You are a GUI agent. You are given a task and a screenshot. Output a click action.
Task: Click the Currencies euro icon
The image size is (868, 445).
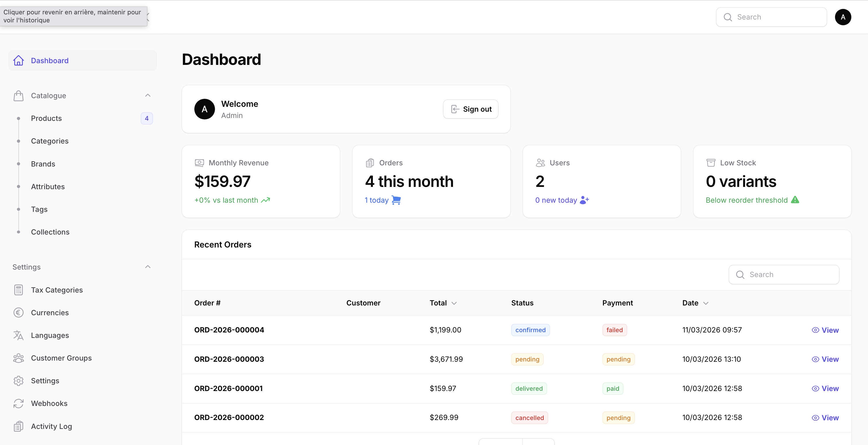point(19,313)
